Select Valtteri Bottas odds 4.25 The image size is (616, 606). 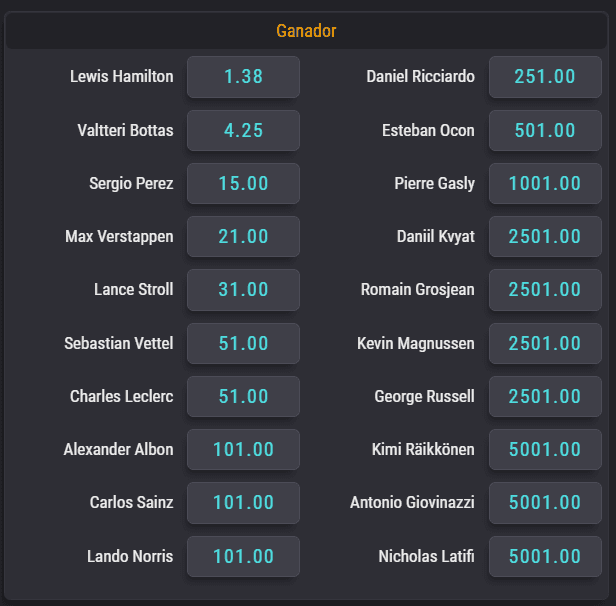click(x=243, y=130)
